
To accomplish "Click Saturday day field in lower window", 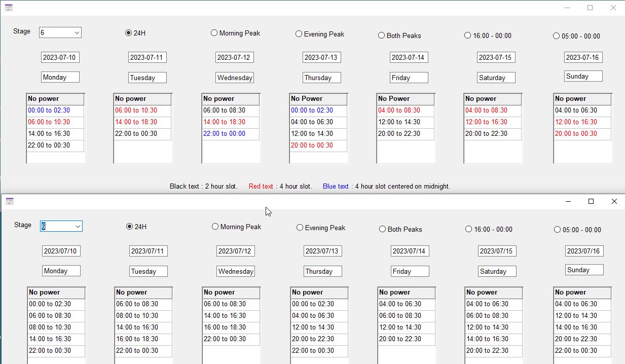I will tap(496, 271).
